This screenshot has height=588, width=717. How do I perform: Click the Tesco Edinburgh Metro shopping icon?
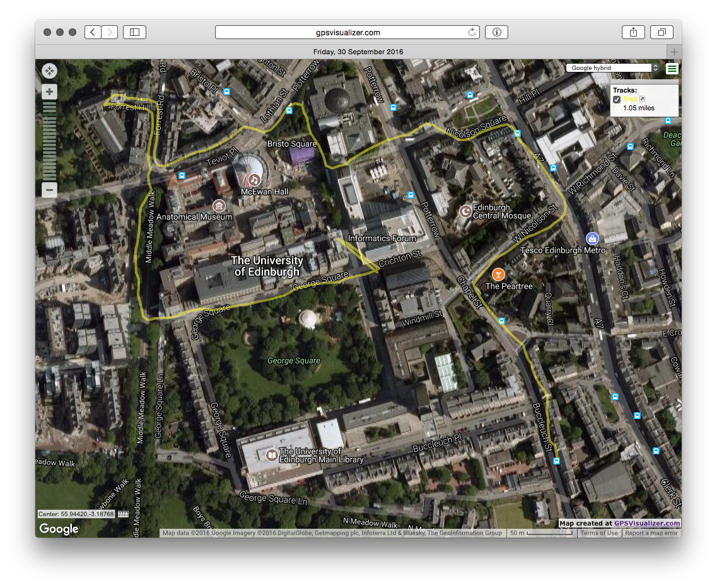(x=592, y=238)
